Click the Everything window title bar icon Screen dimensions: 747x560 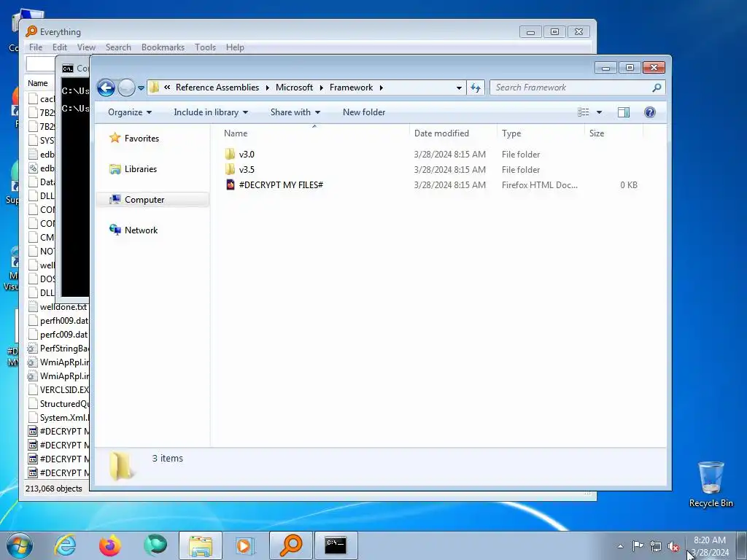31,31
